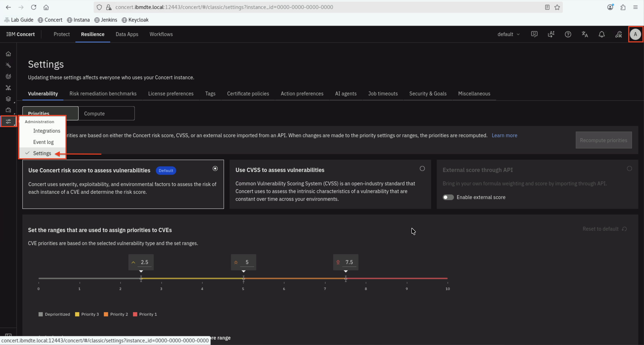Open the second sidebar icon below Home
This screenshot has width=644, height=345.
point(8,65)
